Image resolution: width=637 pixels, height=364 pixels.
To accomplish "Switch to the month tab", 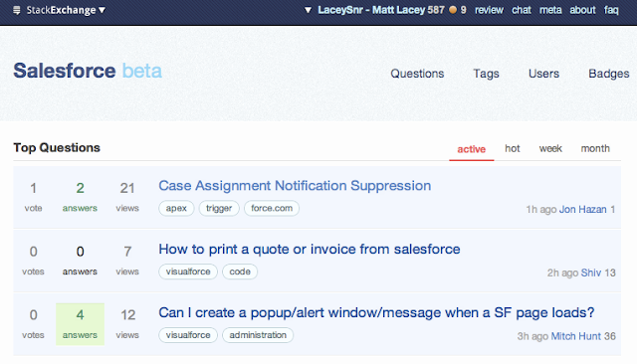I will coord(595,148).
